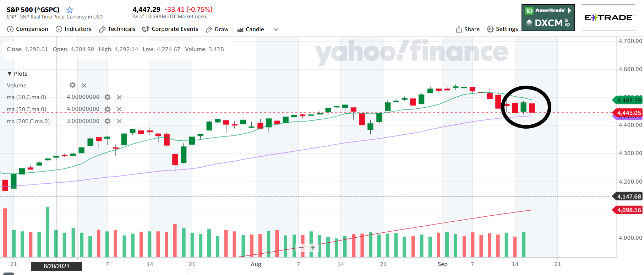Open settings gear for ma 200 plot
The height and width of the screenshot is (275, 644).
[x=108, y=121]
